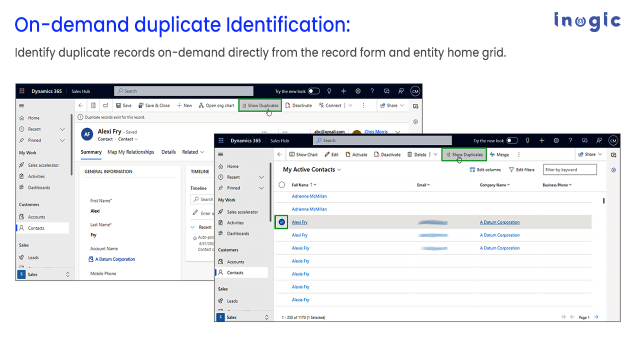Screen dimensions: 640x360
Task: Click the Delete trash icon in the grid toolbar
Action: pos(410,155)
